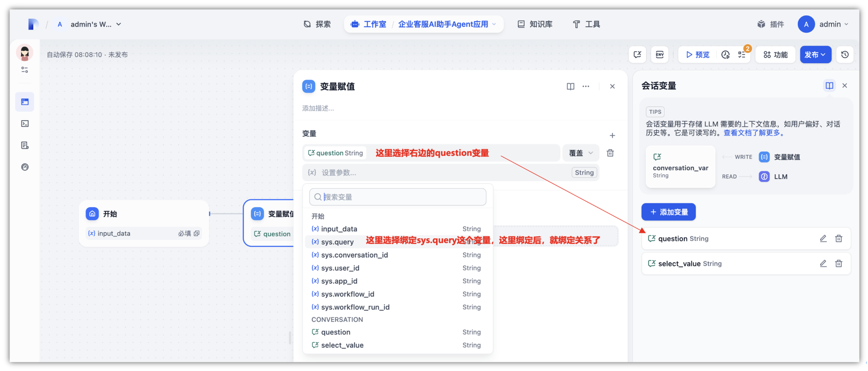The width and height of the screenshot is (868, 371).
Task: Open the API access sidebar icon
Action: 25,123
